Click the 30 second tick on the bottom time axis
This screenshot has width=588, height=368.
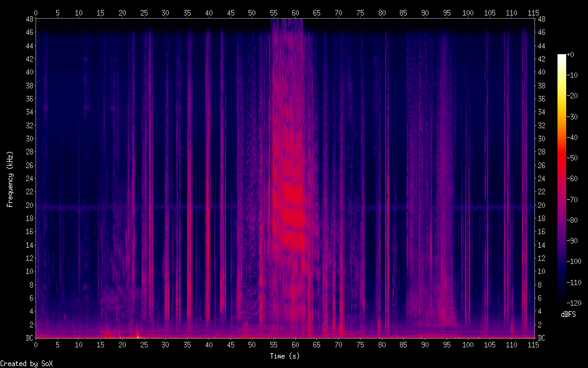coord(165,344)
